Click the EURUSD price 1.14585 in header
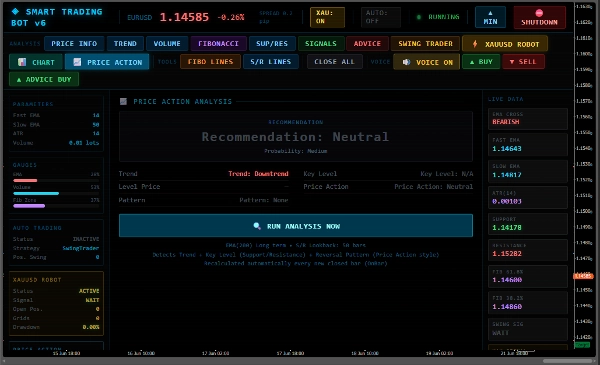This screenshot has height=365, width=600. [184, 17]
